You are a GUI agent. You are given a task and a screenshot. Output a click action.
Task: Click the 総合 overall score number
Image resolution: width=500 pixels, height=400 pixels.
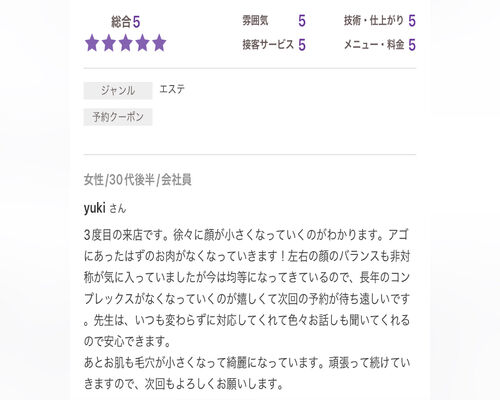coord(136,22)
